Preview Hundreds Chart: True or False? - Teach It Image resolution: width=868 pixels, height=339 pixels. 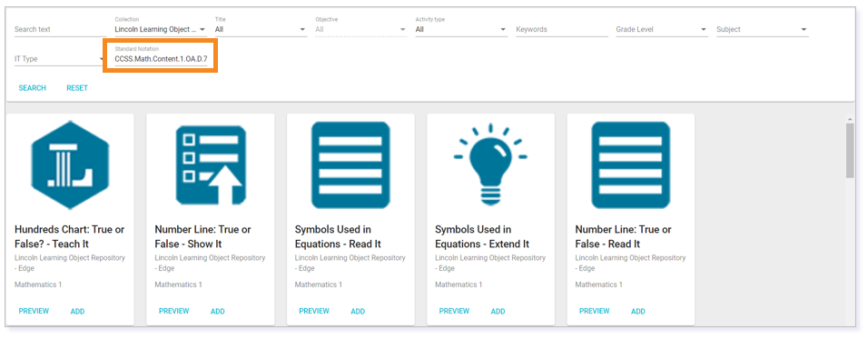click(34, 311)
